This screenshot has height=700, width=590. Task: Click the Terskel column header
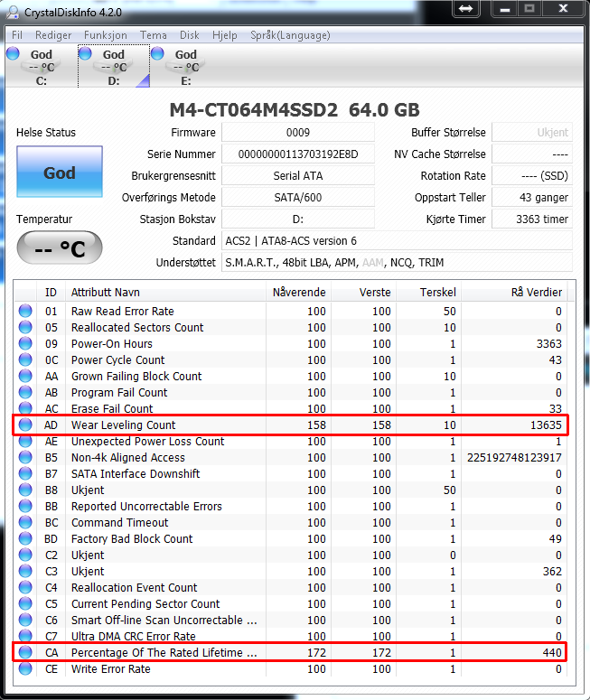(429, 293)
